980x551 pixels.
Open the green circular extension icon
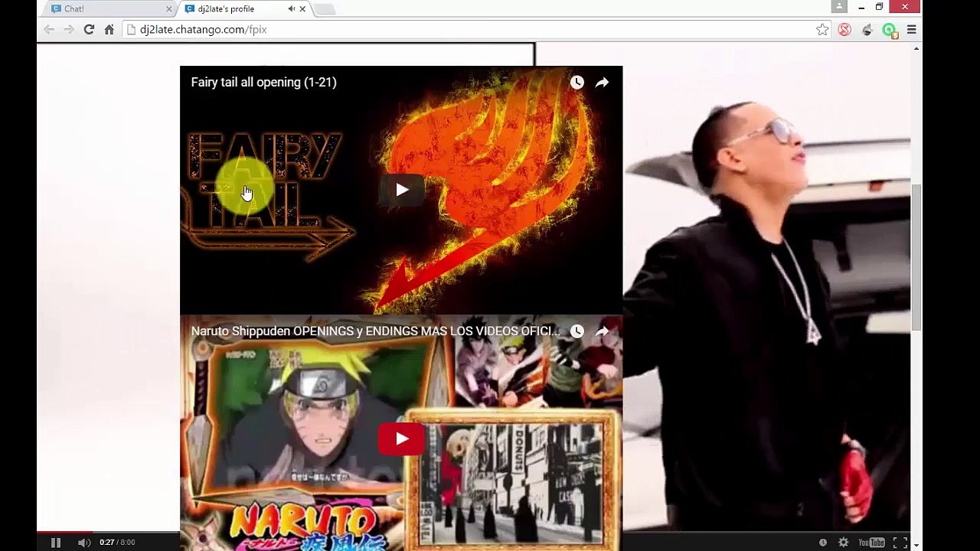pyautogui.click(x=889, y=30)
